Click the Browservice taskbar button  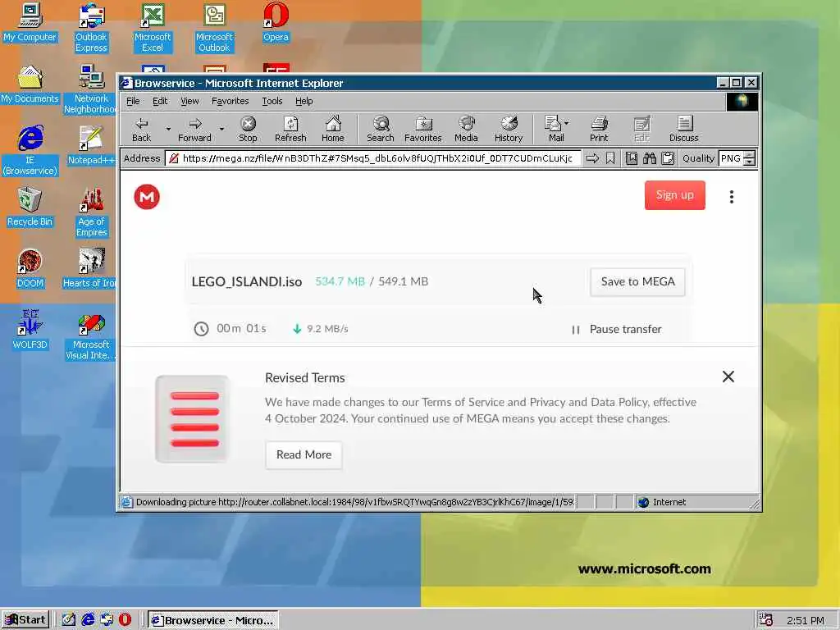click(x=212, y=620)
